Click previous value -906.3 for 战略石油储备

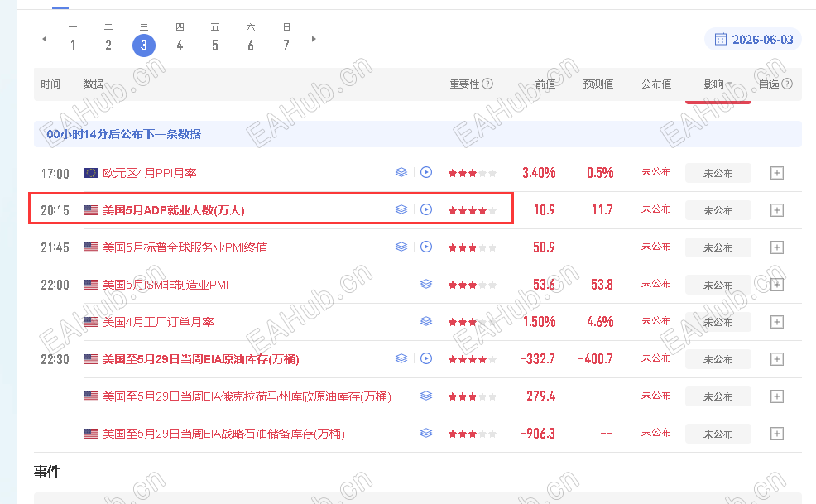pyautogui.click(x=538, y=433)
